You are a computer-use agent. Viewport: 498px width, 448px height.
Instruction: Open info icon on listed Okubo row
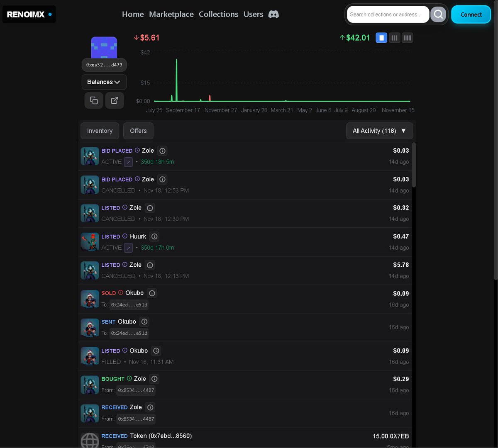tap(156, 351)
